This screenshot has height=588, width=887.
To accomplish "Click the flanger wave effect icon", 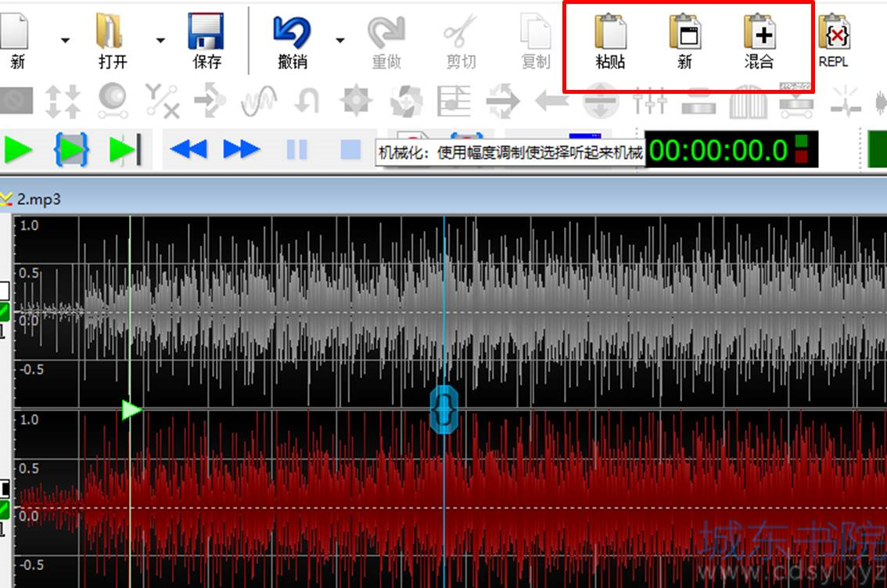I will 259,101.
